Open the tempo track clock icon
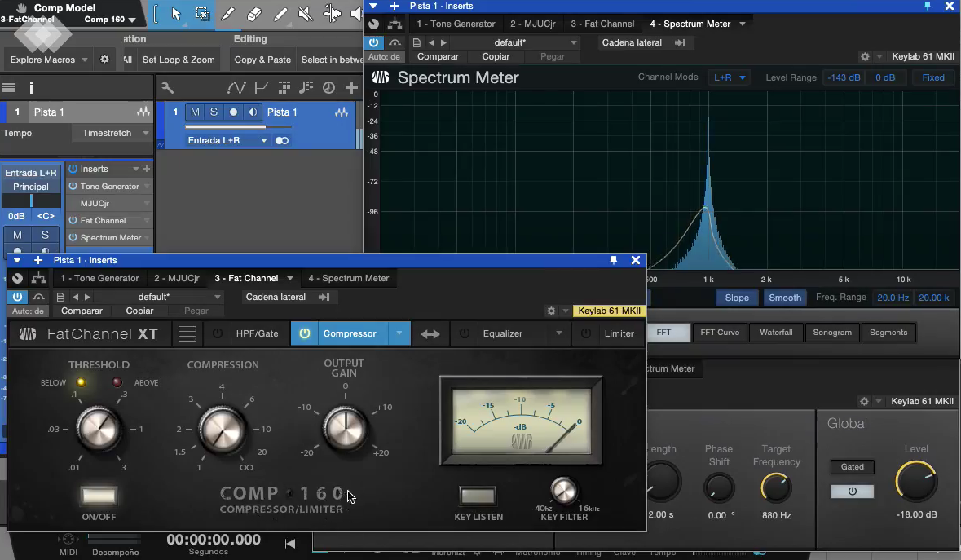This screenshot has width=961, height=560. 328,87
